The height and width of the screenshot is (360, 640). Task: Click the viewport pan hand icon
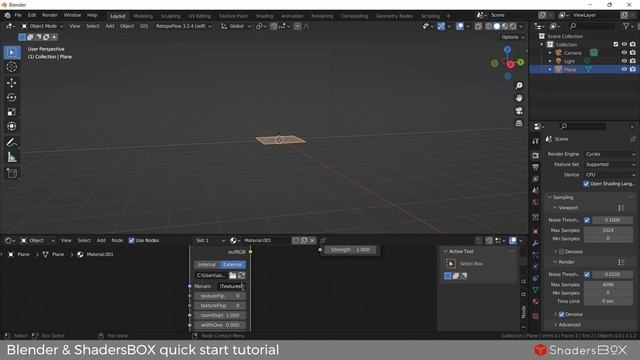519,98
